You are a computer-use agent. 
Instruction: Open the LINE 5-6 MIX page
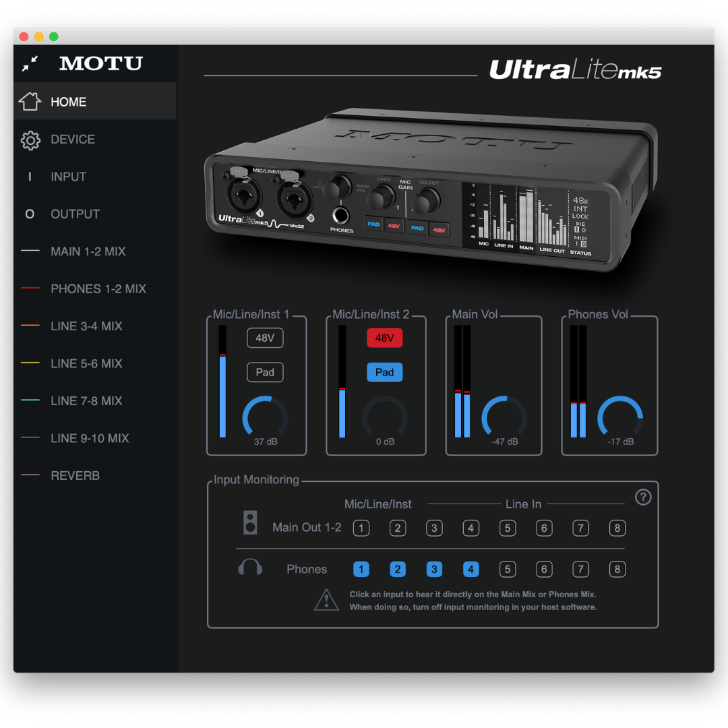95,363
